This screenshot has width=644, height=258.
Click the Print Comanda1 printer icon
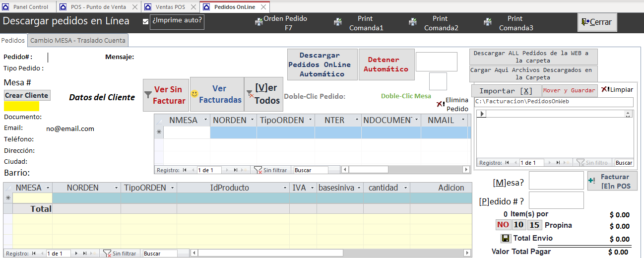coord(337,22)
